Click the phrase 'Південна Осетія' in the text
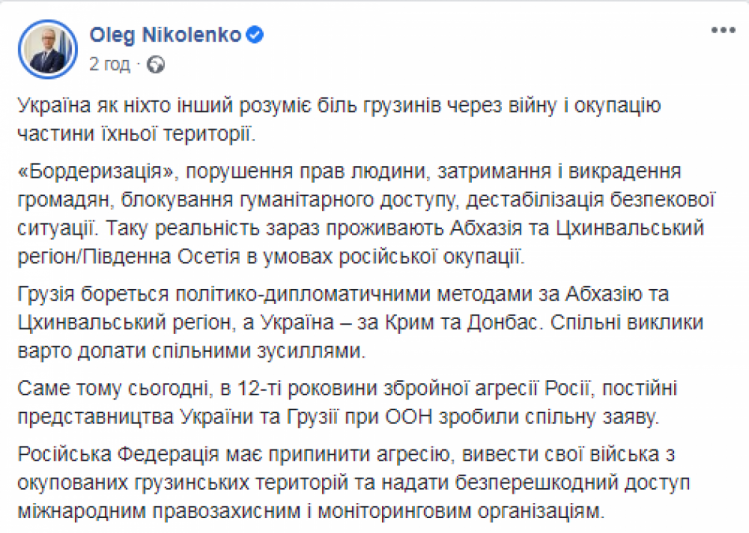Image resolution: width=749 pixels, height=533 pixels. (x=161, y=257)
